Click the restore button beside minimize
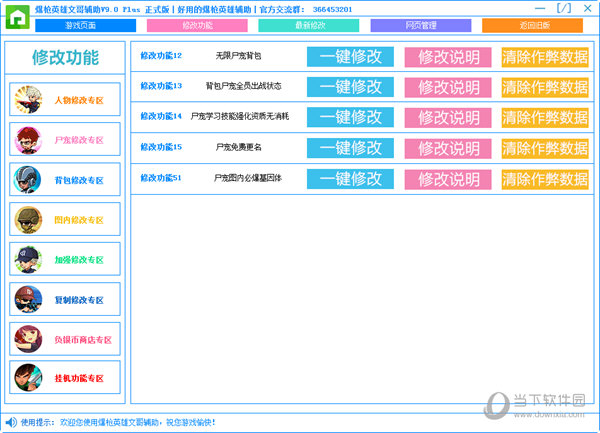Image resolution: width=600 pixels, height=433 pixels. (564, 8)
